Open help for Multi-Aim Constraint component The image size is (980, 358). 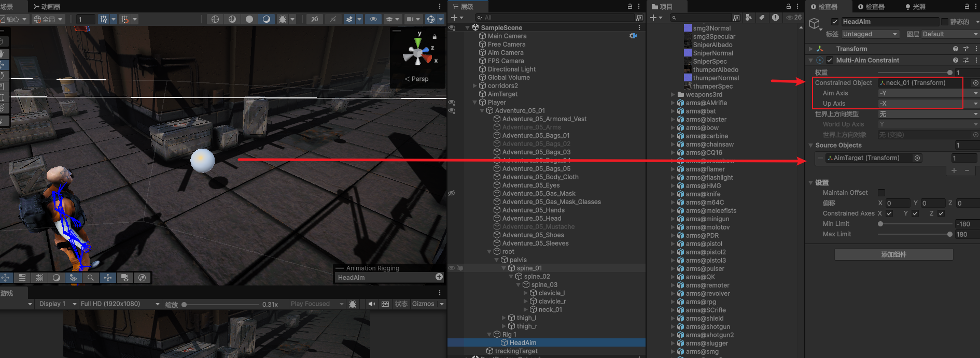pos(956,60)
